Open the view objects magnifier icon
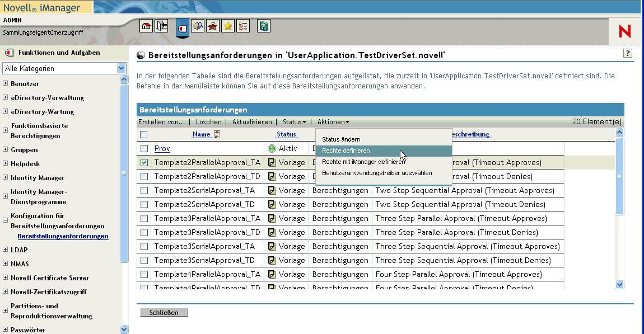Viewport: 644px width, 334px height. pos(198,26)
